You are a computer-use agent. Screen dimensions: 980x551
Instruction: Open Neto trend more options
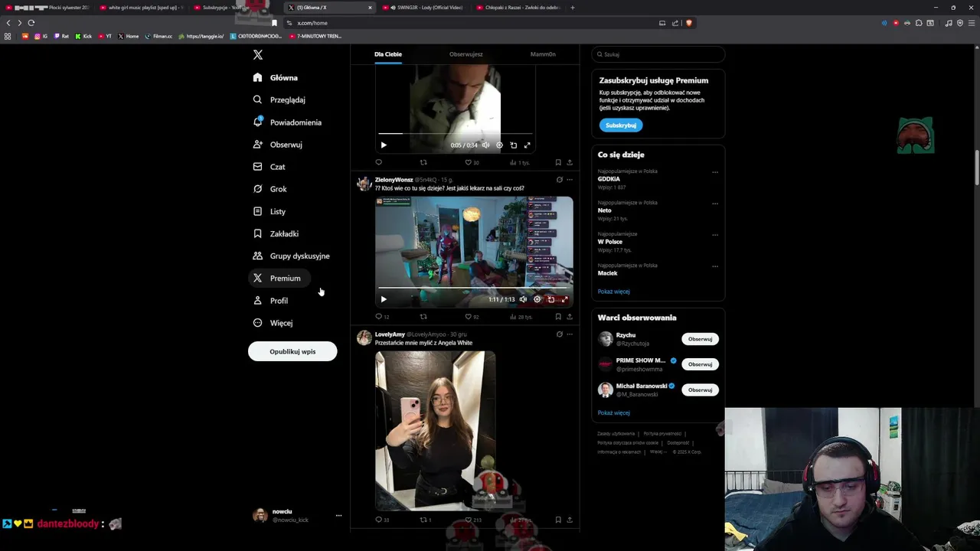pos(715,204)
